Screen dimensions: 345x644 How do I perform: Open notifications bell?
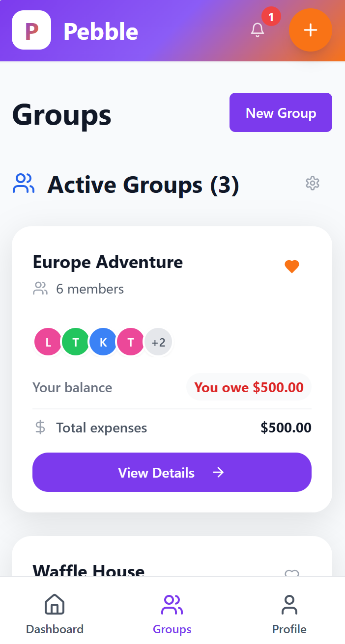pos(258,30)
